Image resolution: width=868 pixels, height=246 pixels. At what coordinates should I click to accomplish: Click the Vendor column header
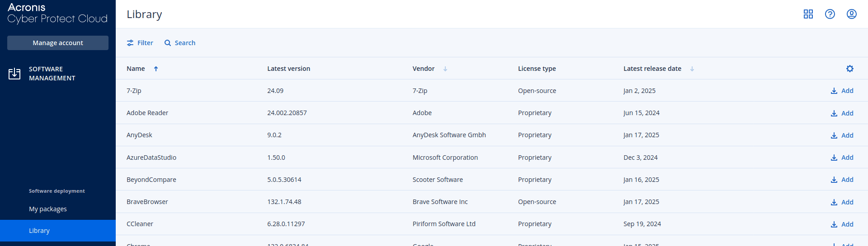pos(423,69)
